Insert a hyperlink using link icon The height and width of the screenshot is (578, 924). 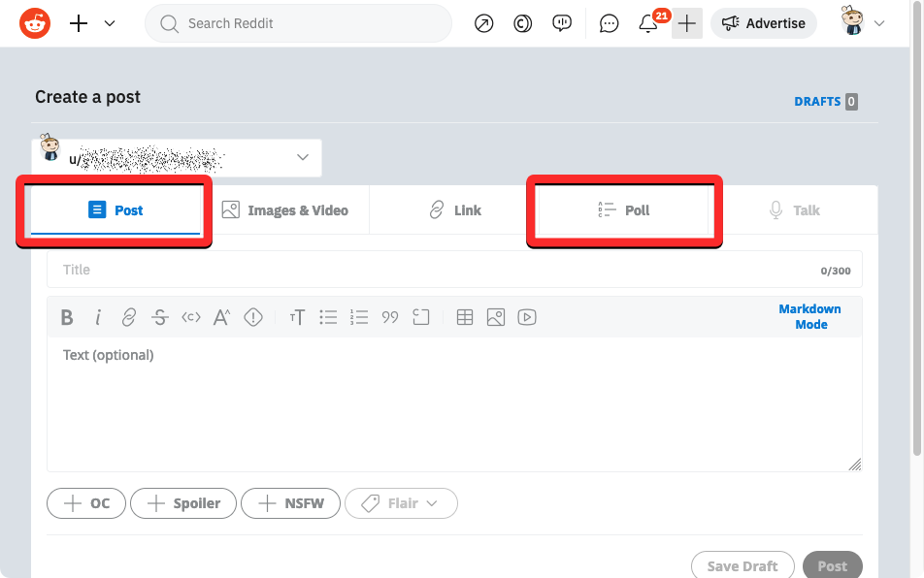pyautogui.click(x=129, y=317)
